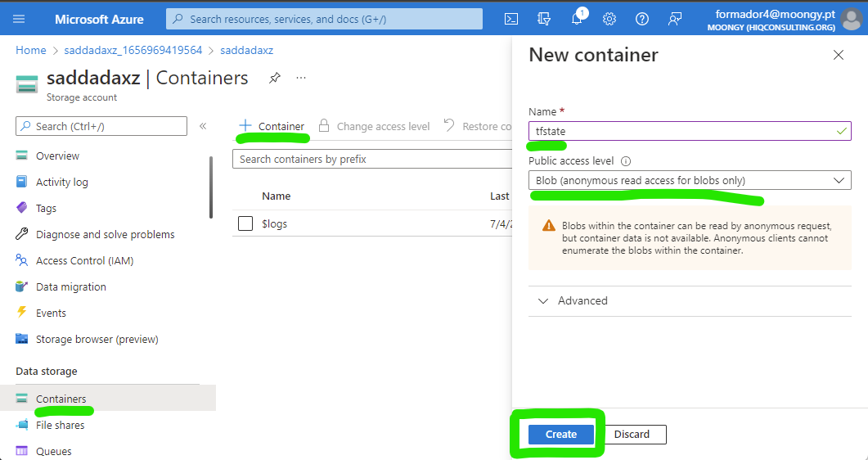Click the help question mark icon
Screen dimensions: 868x460
click(642, 19)
